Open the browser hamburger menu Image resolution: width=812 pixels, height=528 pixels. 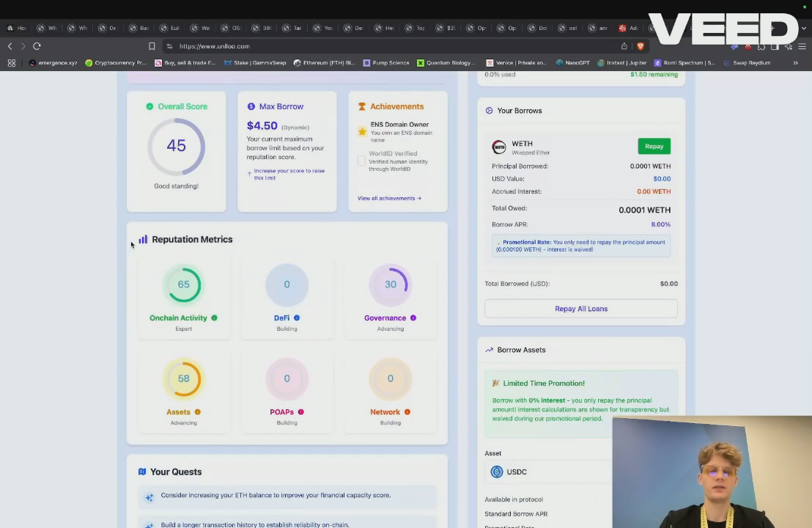(802, 47)
